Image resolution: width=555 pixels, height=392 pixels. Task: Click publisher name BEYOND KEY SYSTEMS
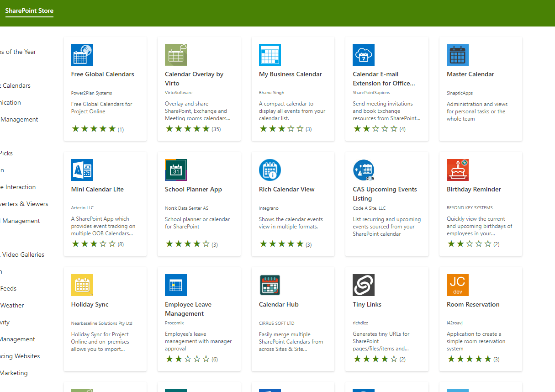(x=470, y=208)
